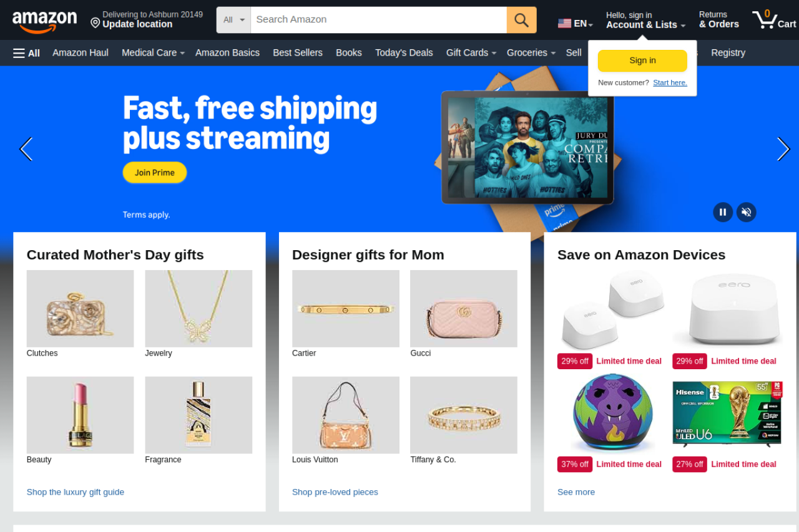This screenshot has height=532, width=799.
Task: Follow the Start here link
Action: point(670,83)
